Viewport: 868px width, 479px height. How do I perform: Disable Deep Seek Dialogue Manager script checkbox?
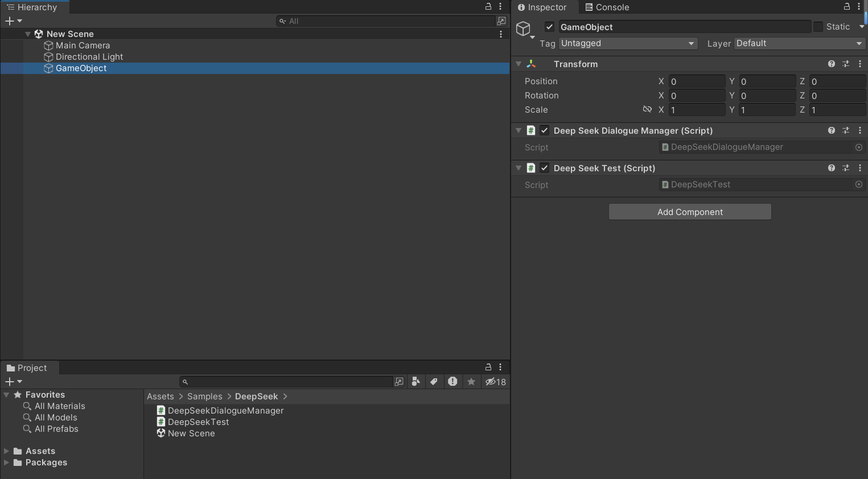(545, 130)
